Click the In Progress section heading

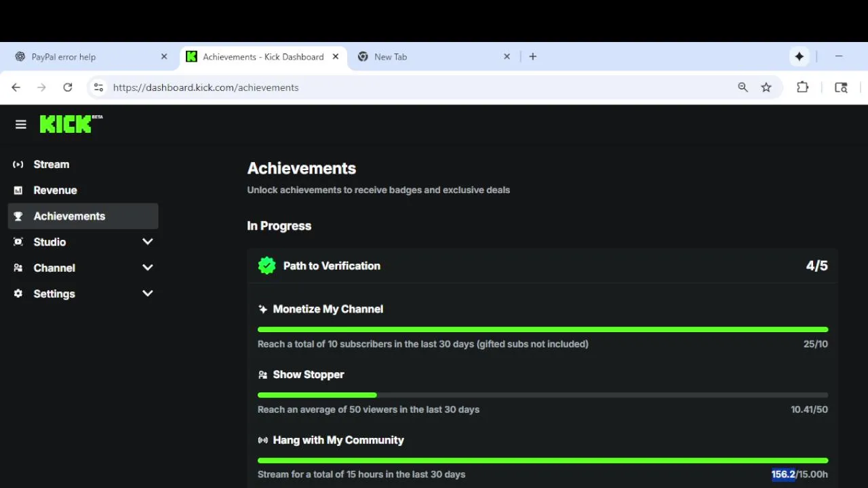279,226
